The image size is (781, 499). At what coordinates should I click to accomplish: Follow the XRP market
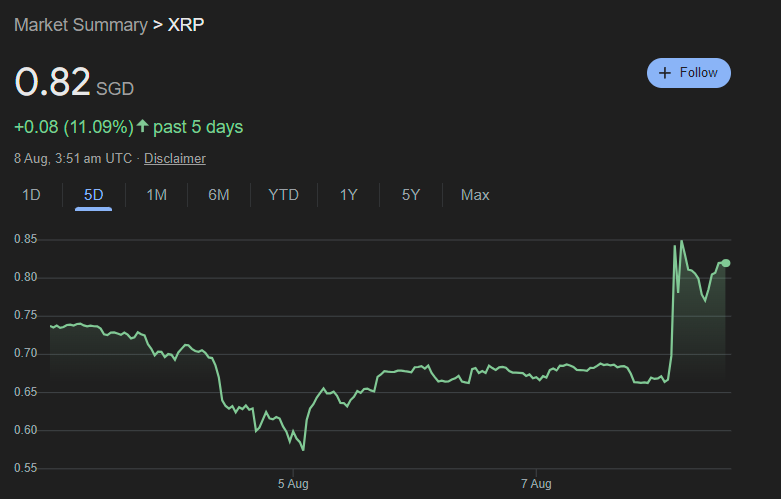click(689, 72)
